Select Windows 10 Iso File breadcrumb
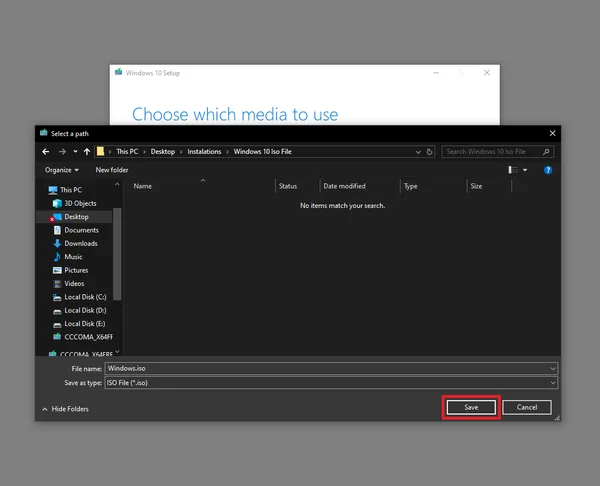 coord(262,152)
